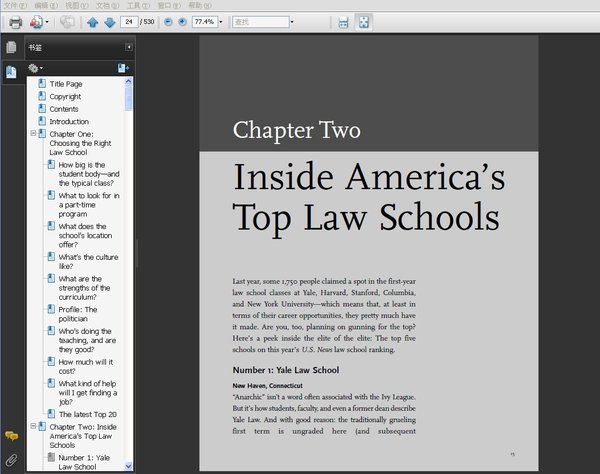Select the scrolling page display icon
Screen dimensions: 600x474
click(343, 23)
